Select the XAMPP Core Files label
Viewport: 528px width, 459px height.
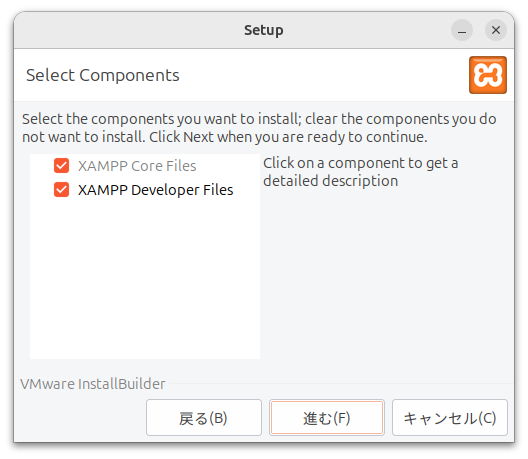(x=137, y=166)
